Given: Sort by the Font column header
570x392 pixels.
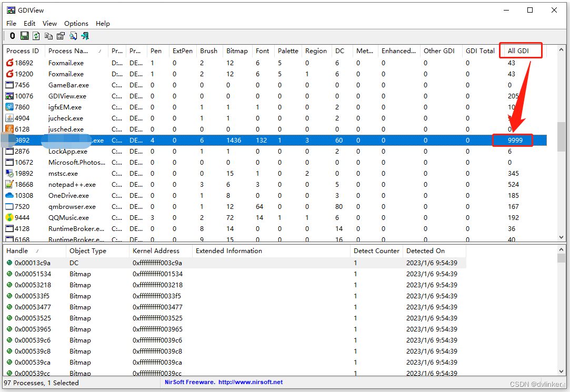Looking at the screenshot, I should [x=264, y=51].
